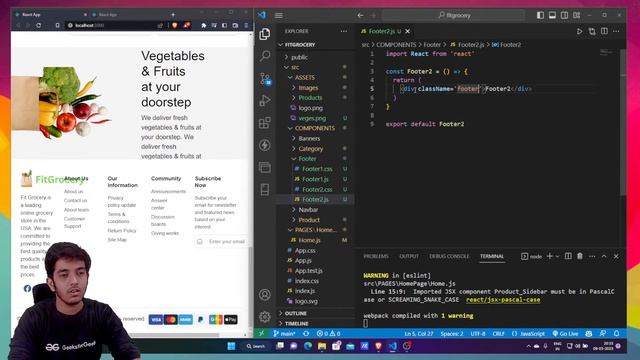This screenshot has width=640, height=360.
Task: Open Thunder Client lightning icon
Action: (264, 145)
